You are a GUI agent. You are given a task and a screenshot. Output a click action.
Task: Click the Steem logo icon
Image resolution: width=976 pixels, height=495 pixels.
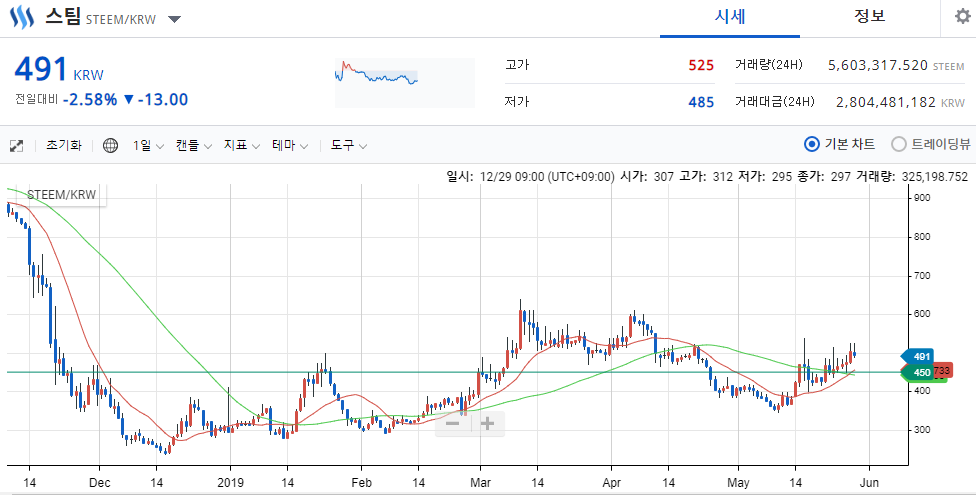pyautogui.click(x=22, y=17)
